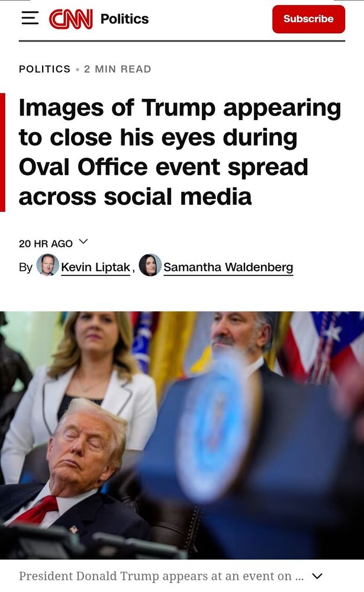Open the hamburger navigation menu
Viewport: 364px width, 592px height.
tap(30, 18)
